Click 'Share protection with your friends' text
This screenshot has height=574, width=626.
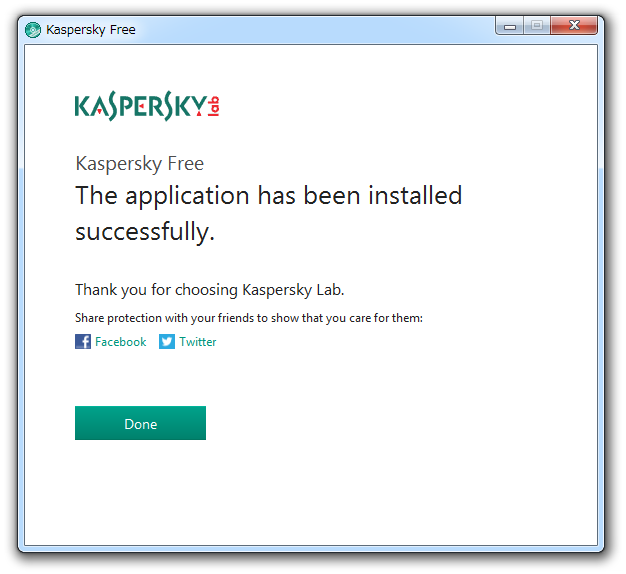(164, 318)
